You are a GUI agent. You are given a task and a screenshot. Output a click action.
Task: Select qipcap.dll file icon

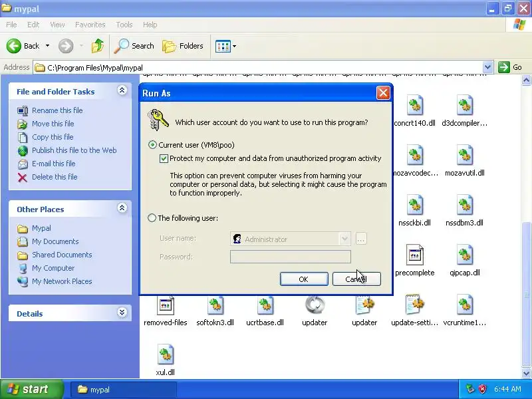(464, 255)
